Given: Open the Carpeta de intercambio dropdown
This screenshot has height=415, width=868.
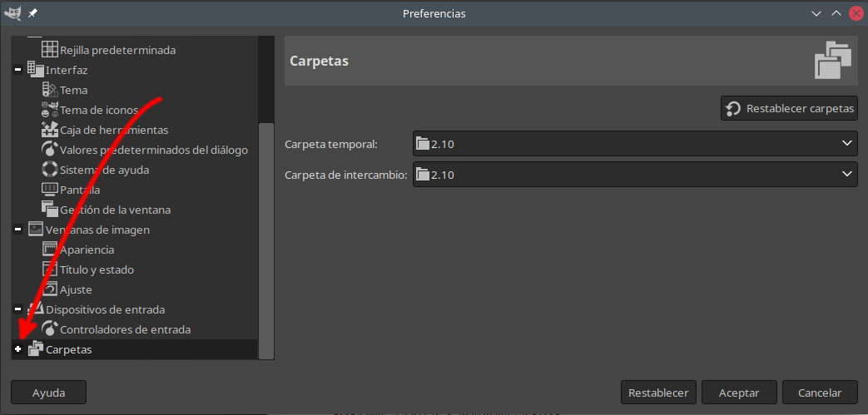Looking at the screenshot, I should (x=634, y=175).
